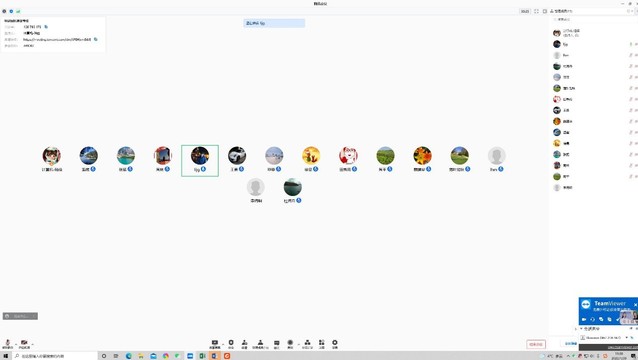
Task: Open the chat icon in meeting toolbar
Action: (277, 344)
